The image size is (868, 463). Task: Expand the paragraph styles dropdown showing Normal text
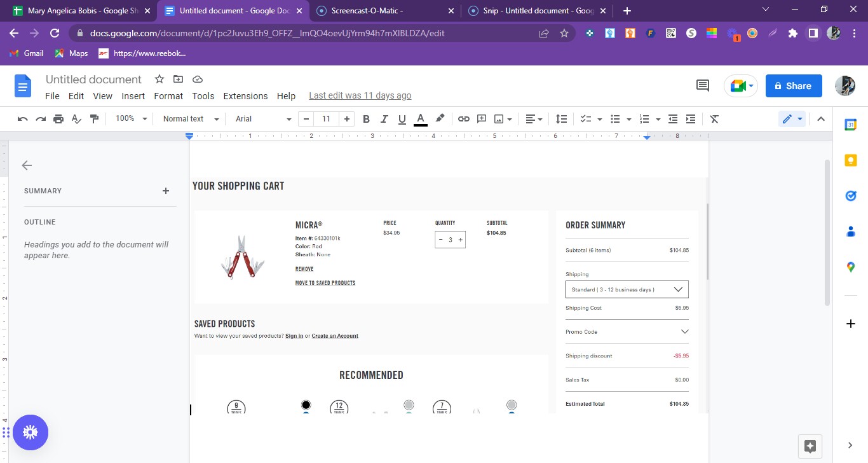pyautogui.click(x=189, y=118)
